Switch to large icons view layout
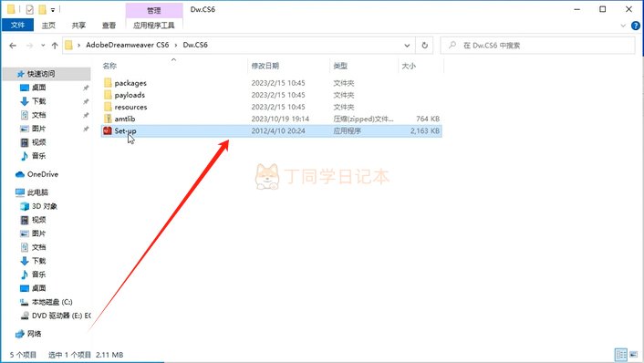The image size is (644, 363). coord(633,355)
